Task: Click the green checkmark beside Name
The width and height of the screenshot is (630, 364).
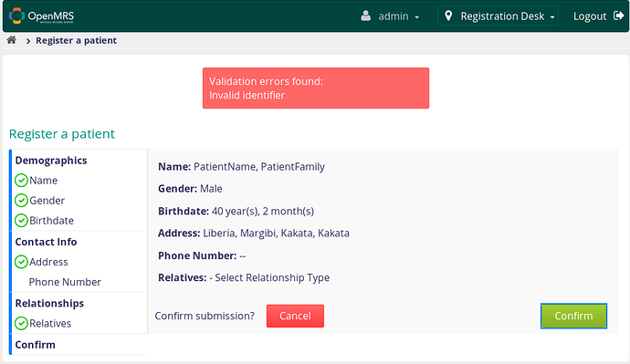Action: (21, 181)
